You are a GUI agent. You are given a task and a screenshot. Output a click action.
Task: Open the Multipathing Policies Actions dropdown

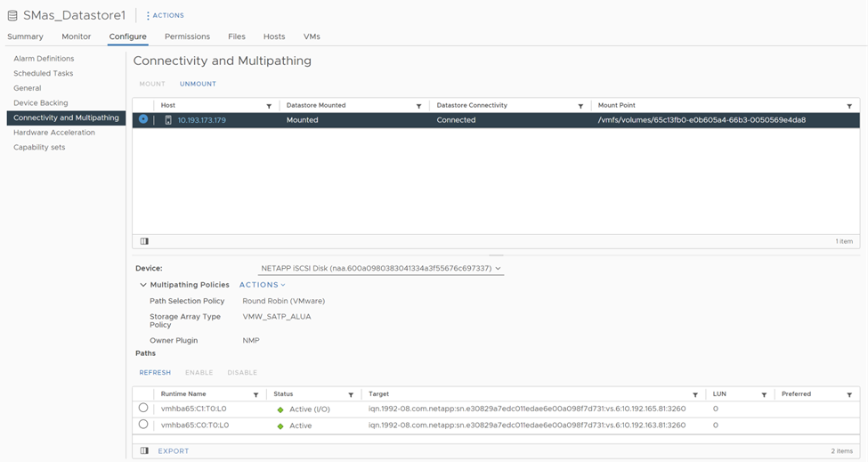[262, 285]
